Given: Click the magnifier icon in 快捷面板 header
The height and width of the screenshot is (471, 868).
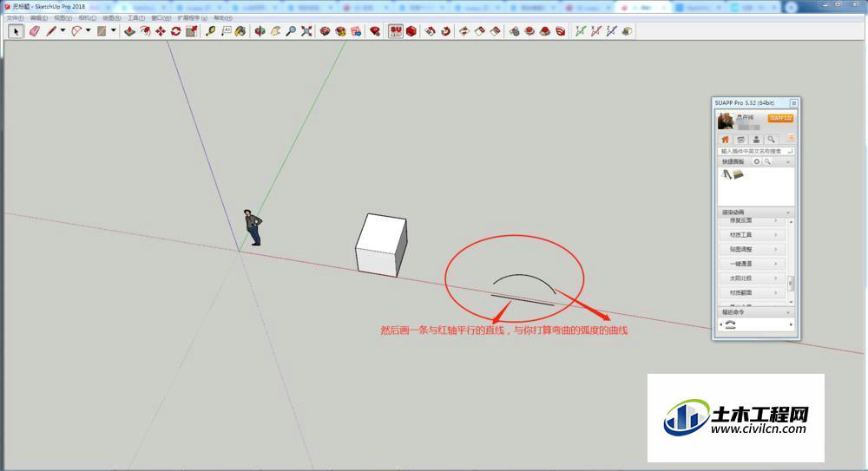Looking at the screenshot, I should pyautogui.click(x=767, y=161).
